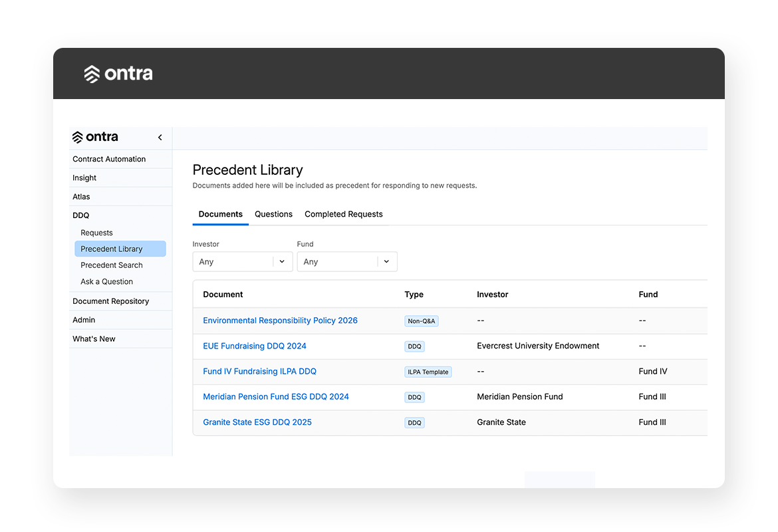Viewport: 778px width, 532px height.
Task: Click the Fund dropdown chevron arrow
Action: point(386,262)
